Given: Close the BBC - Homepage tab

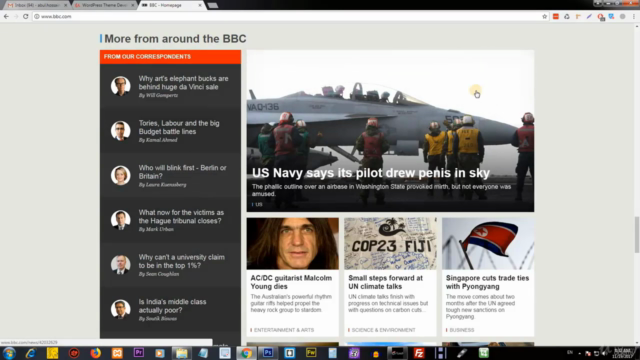Looking at the screenshot, I should (x=200, y=5).
